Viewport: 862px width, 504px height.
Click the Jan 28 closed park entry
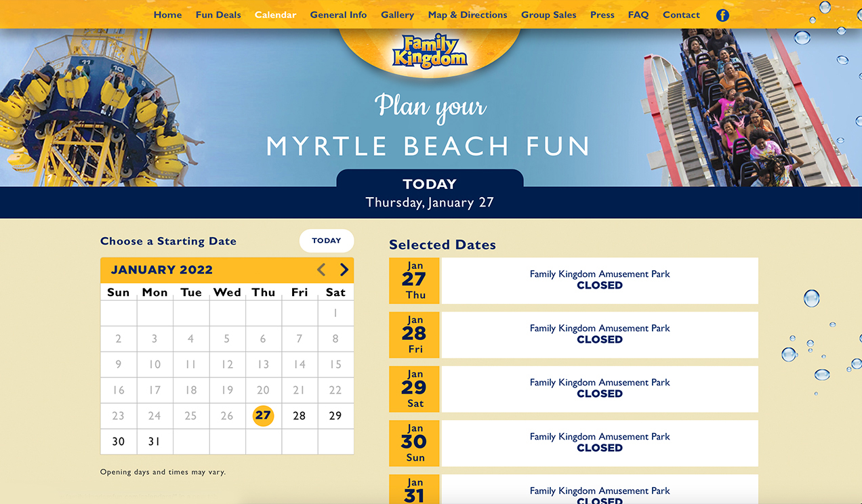600,335
